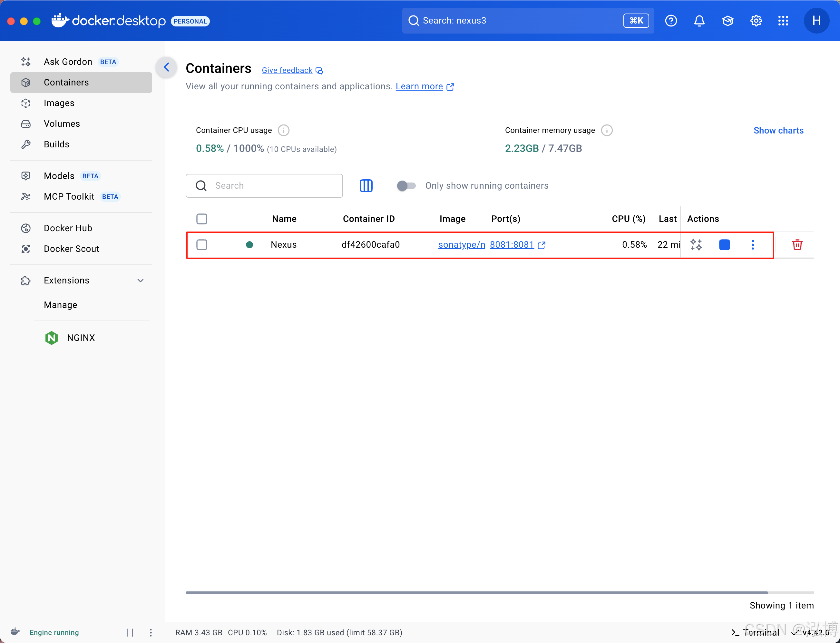This screenshot has height=643, width=840.
Task: Open Nexus row three-dot more actions menu
Action: (x=752, y=245)
